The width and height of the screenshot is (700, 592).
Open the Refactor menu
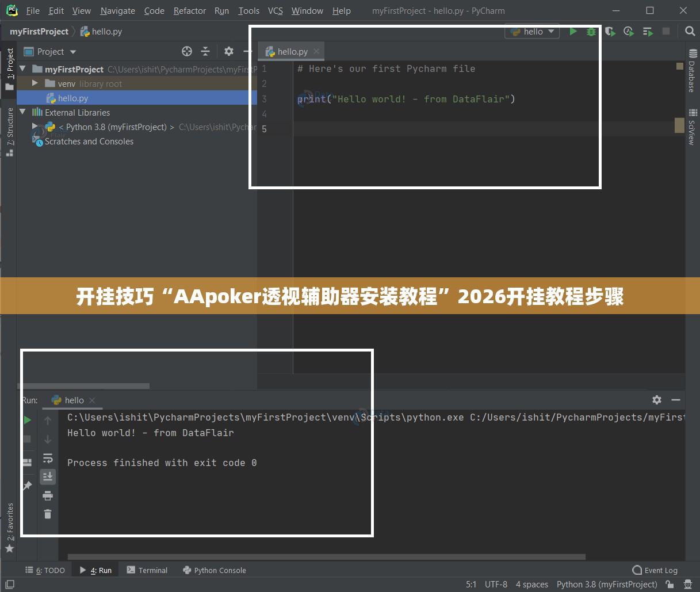coord(190,10)
